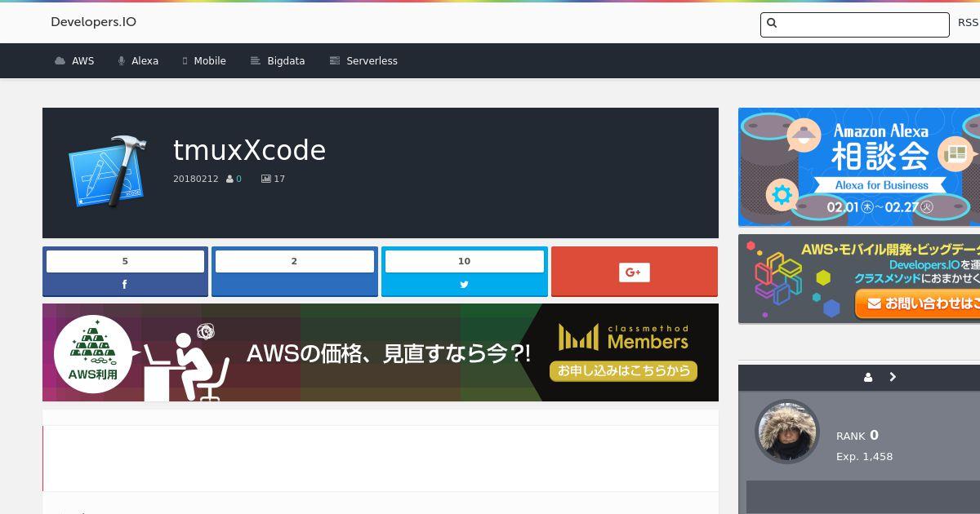Click the RANK 0 label

click(857, 436)
